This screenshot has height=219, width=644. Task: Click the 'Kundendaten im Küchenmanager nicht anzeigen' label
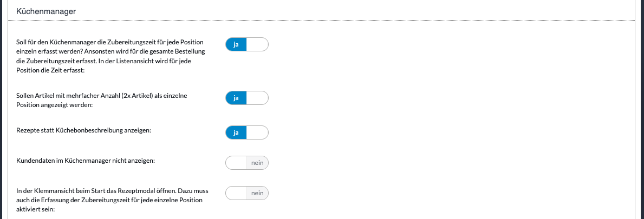pos(86,161)
